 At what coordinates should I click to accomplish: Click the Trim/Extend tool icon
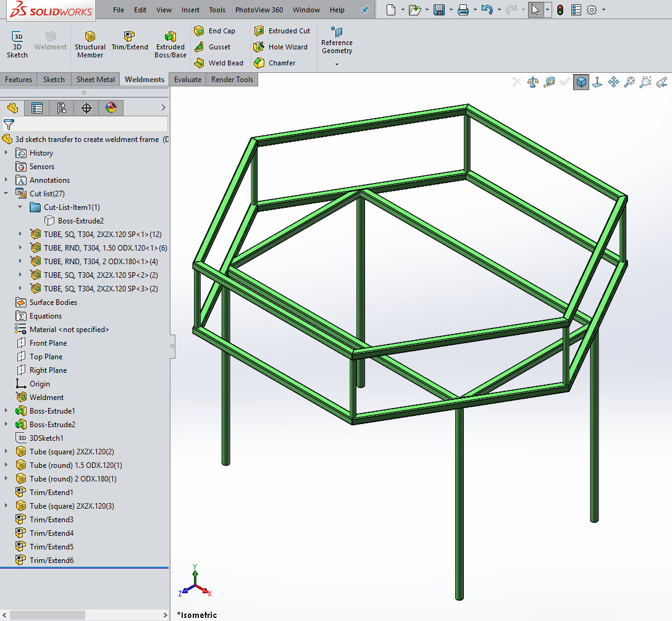129,37
